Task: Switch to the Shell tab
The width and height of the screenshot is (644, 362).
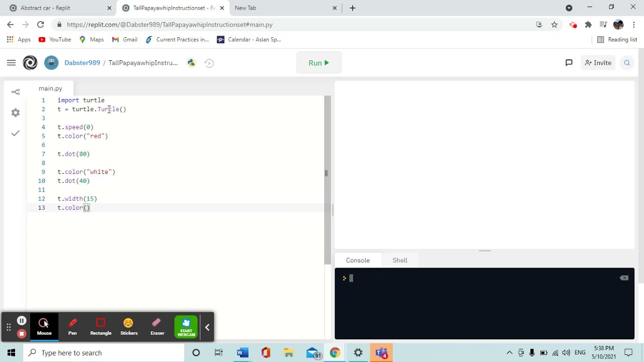Action: coord(400,260)
